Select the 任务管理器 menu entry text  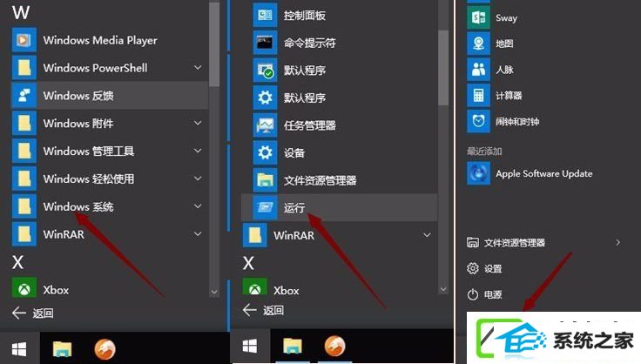tap(310, 125)
